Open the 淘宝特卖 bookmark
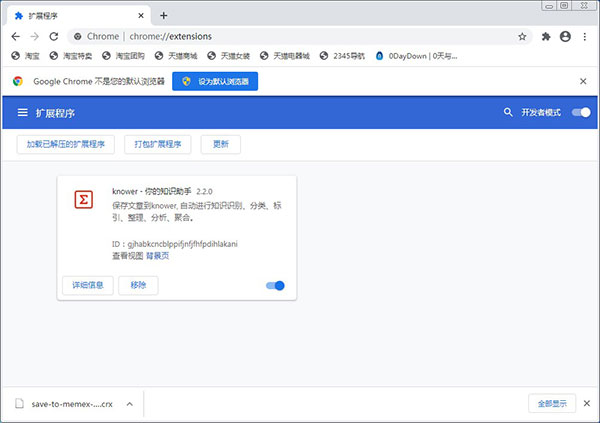The height and width of the screenshot is (423, 600). tap(71, 56)
